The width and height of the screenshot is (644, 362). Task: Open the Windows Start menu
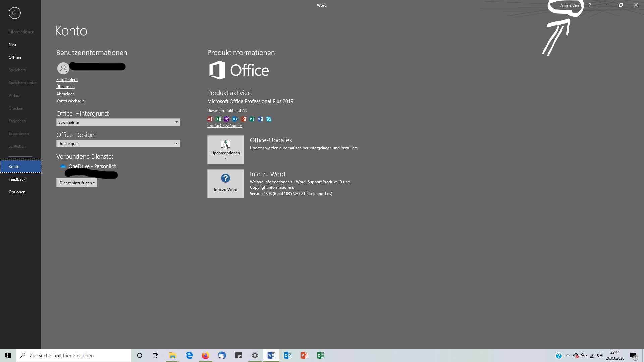[x=8, y=355]
